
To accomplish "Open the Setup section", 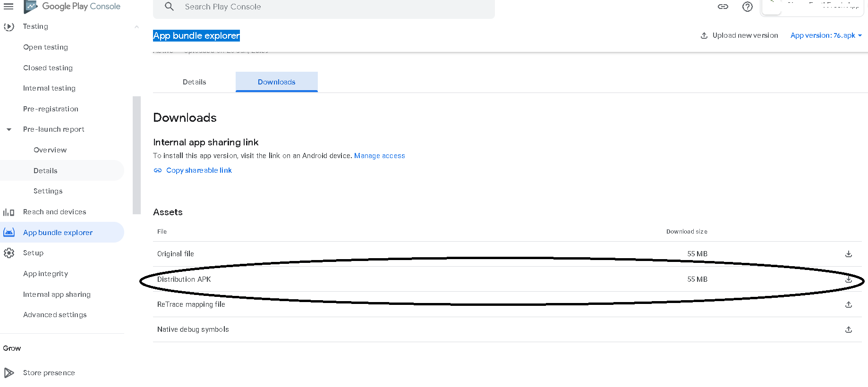I will pyautogui.click(x=33, y=253).
